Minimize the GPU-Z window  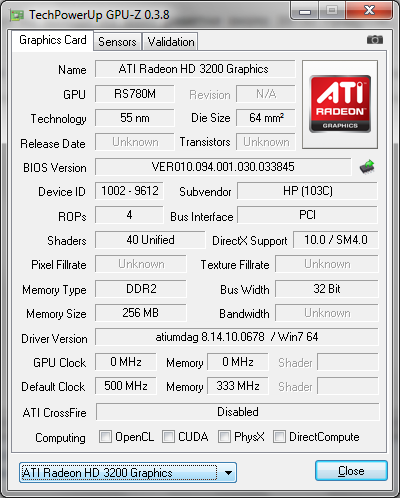pyautogui.click(x=305, y=11)
